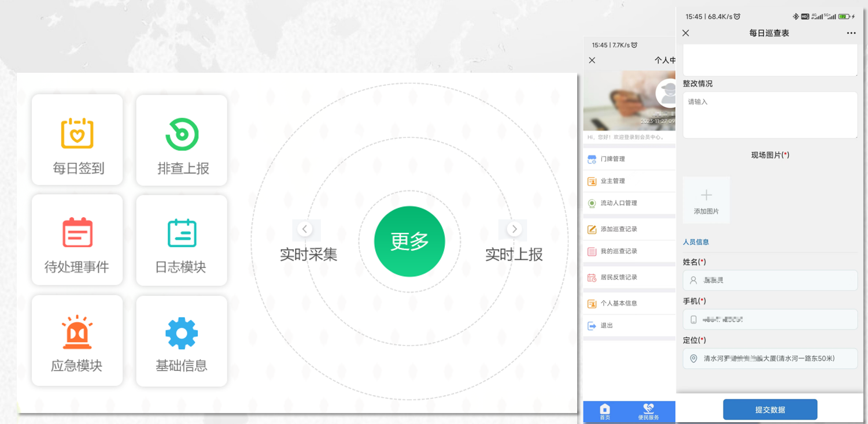Open the three-dot menu of 每日巡查表
868x424 pixels.
pyautogui.click(x=851, y=33)
